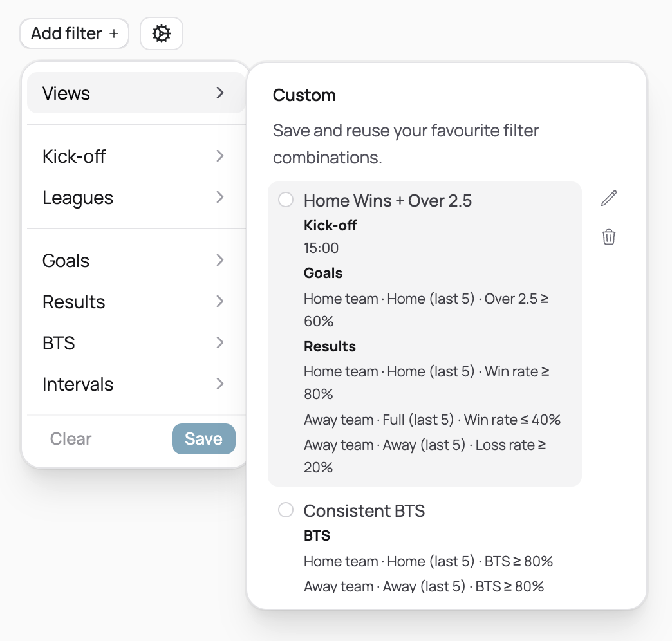Expand the Leagues submenu chevron
The width and height of the screenshot is (672, 641).
(x=220, y=197)
